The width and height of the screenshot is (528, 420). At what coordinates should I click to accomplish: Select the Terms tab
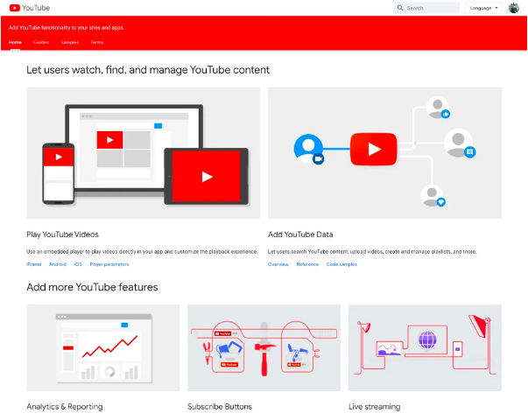click(96, 42)
